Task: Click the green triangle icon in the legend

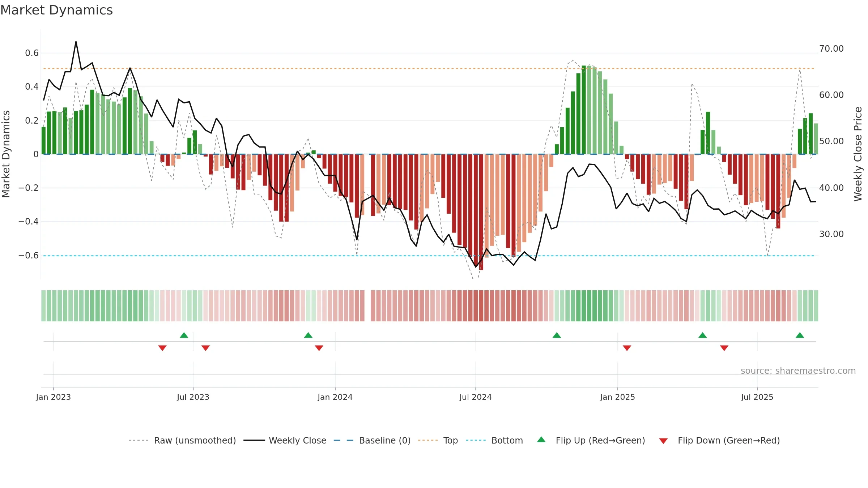Action: pyautogui.click(x=541, y=440)
